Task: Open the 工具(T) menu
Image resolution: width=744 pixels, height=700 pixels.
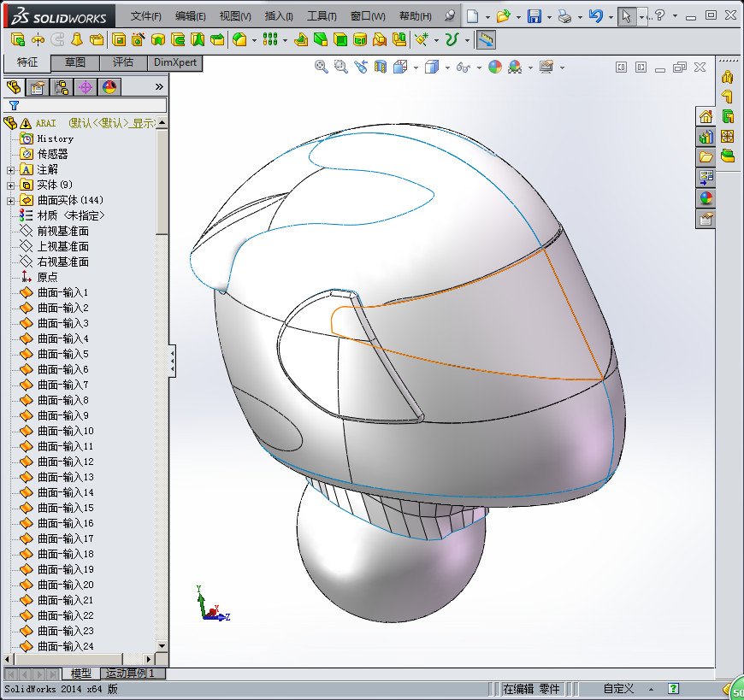Action: point(322,16)
